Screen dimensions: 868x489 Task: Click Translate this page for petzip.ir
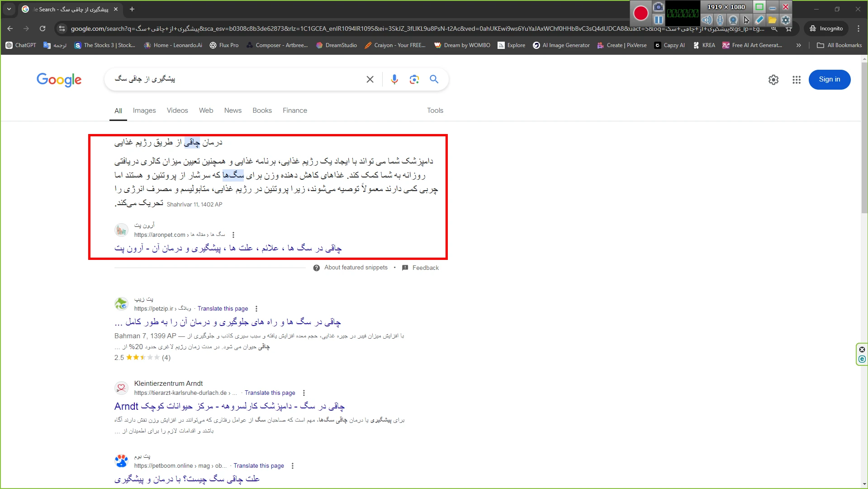[x=223, y=309]
